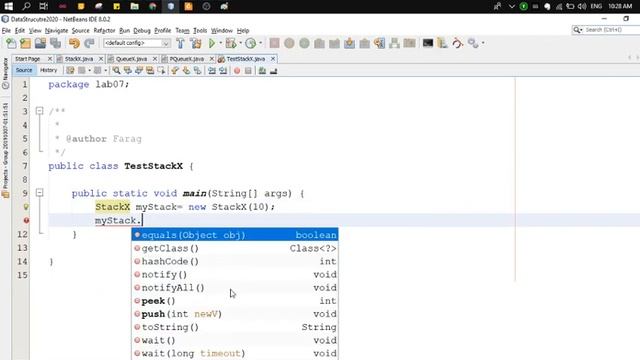Screen dimensions: 640x360
Task: Click the Uncomment editor toolbar icon
Action: tap(273, 71)
